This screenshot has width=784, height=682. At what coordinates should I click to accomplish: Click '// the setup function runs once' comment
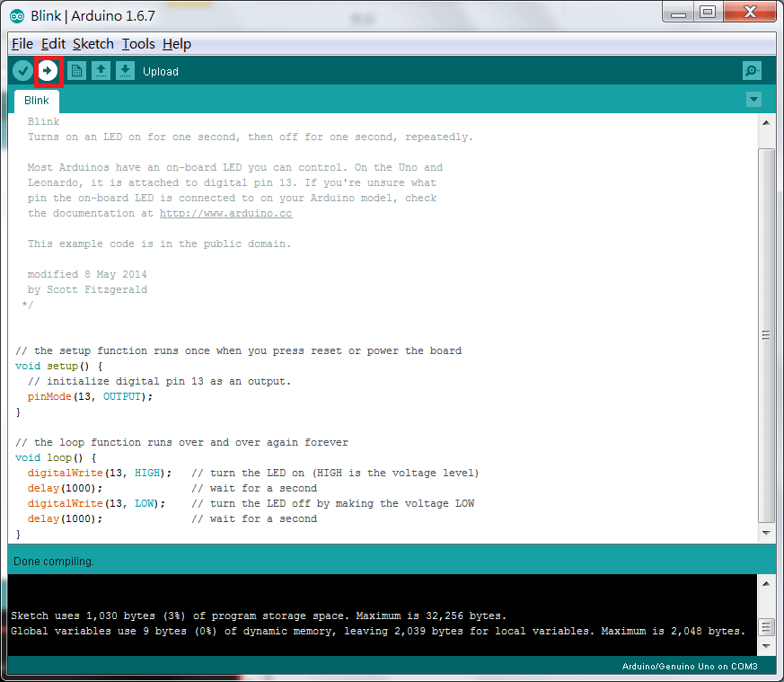tap(238, 350)
